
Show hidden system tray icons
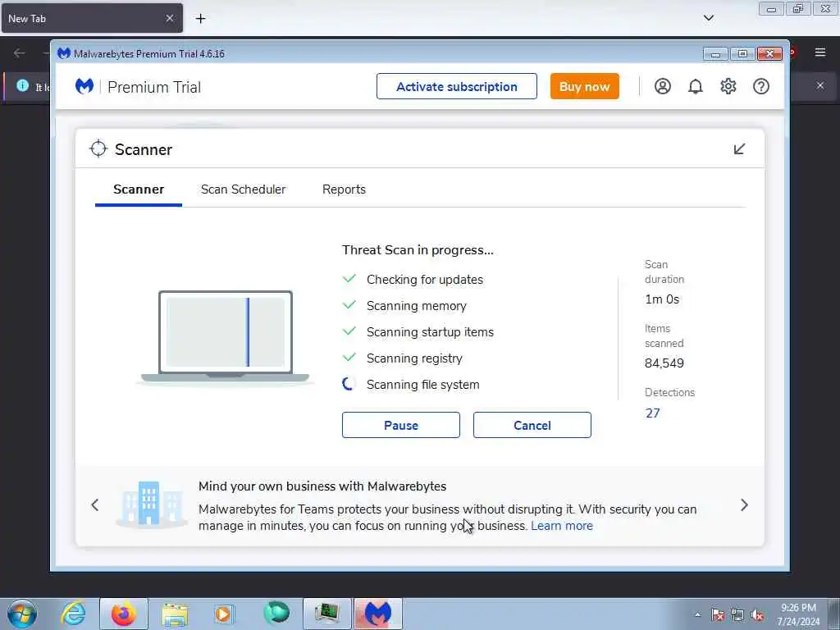[697, 614]
